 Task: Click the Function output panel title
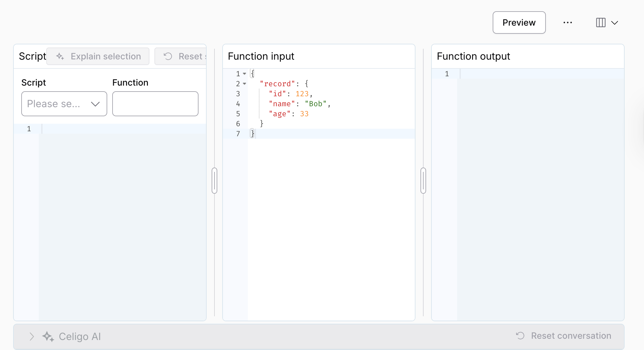473,56
